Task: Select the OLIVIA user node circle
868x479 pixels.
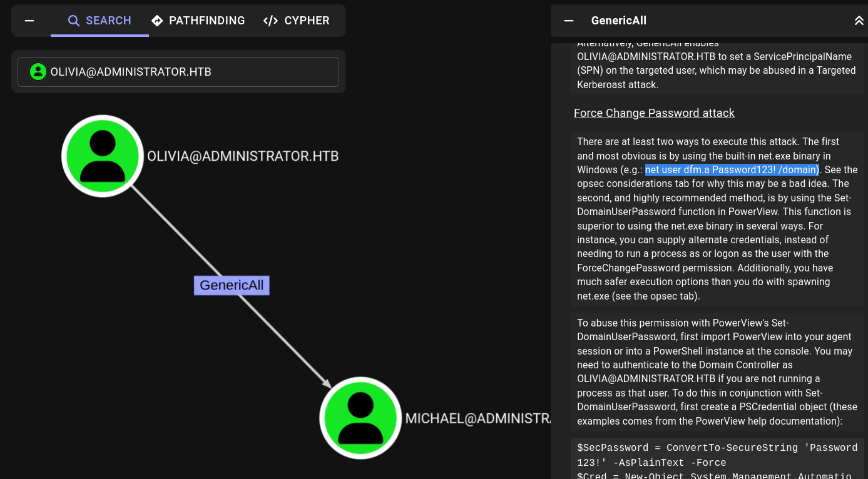Action: 103,156
